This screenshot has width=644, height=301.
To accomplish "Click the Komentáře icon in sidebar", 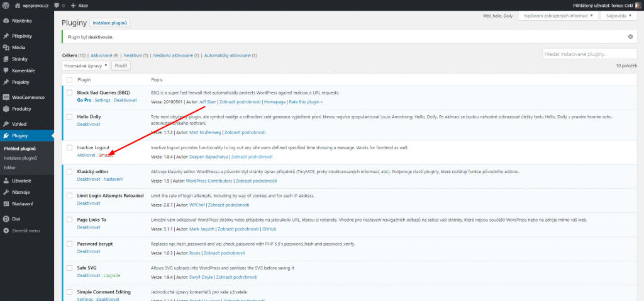I will (6, 71).
